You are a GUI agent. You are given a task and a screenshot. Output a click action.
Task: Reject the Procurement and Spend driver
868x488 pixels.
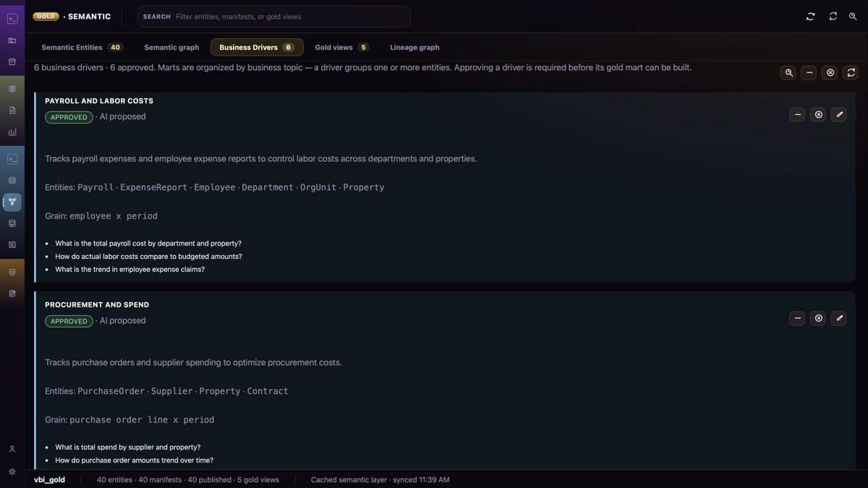pos(818,318)
